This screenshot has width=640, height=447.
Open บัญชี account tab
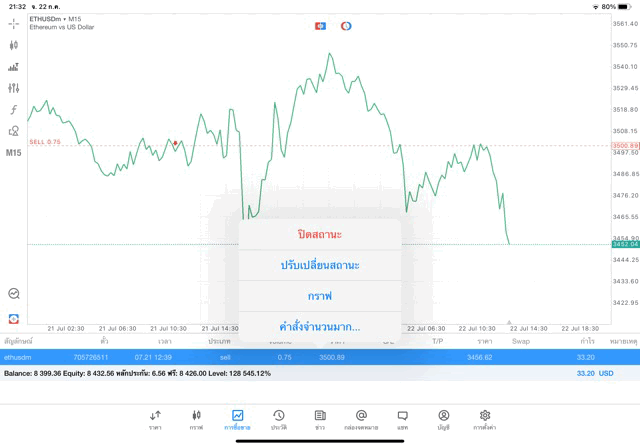pos(443,418)
